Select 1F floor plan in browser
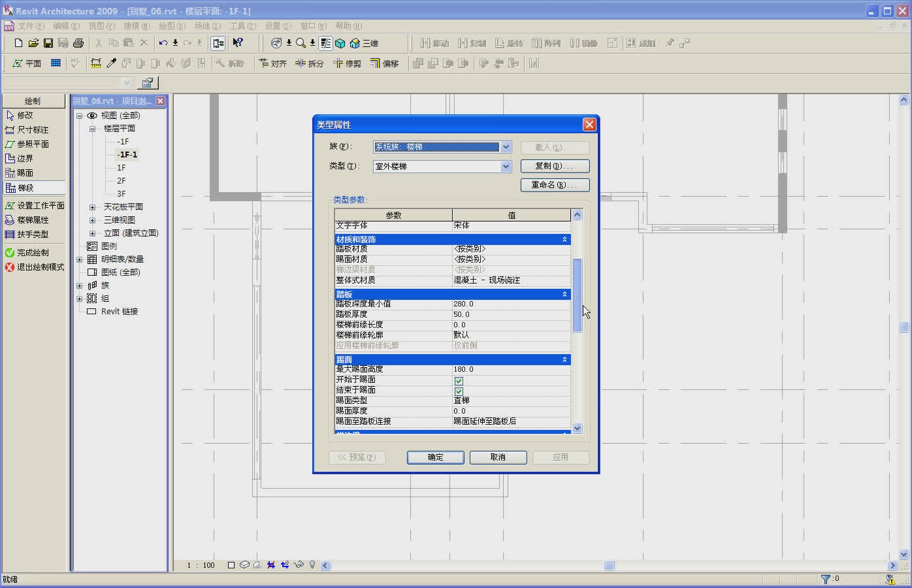Screen dimensions: 912x588 tap(122, 168)
